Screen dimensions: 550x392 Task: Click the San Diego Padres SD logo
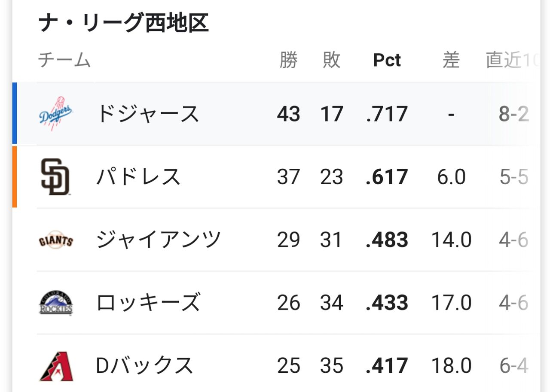coord(55,177)
